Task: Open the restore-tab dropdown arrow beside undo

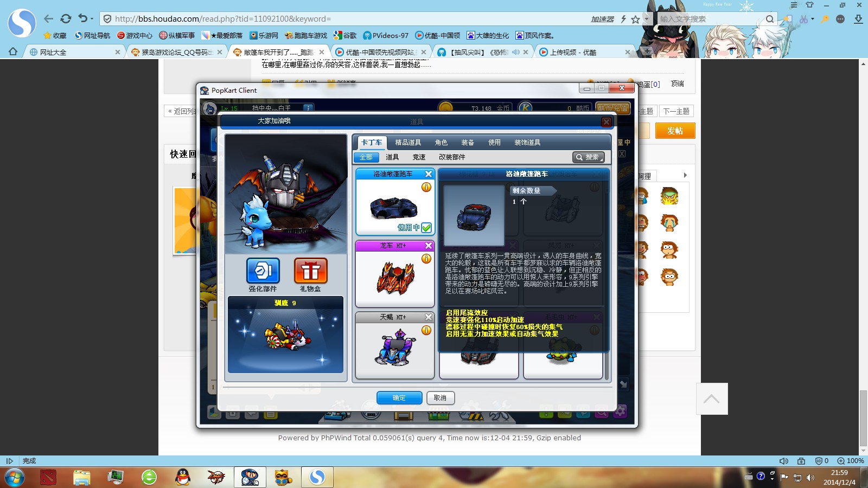Action: [92, 19]
